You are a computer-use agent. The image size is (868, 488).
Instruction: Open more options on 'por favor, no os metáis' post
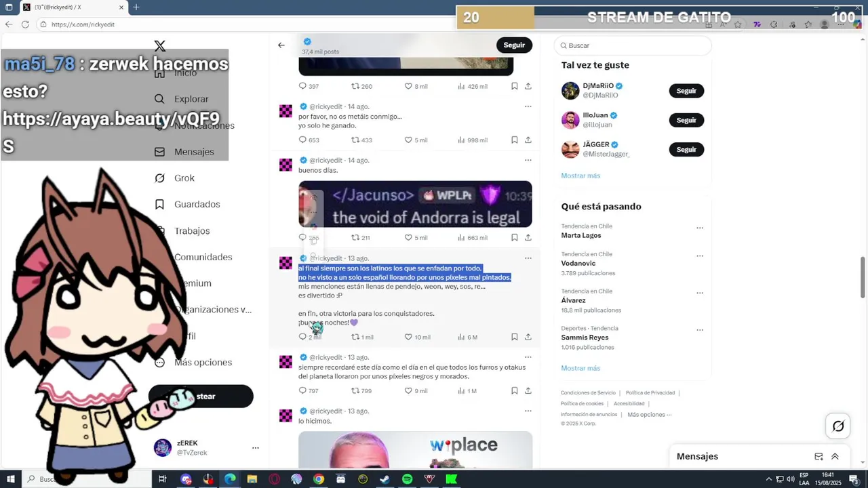point(528,106)
